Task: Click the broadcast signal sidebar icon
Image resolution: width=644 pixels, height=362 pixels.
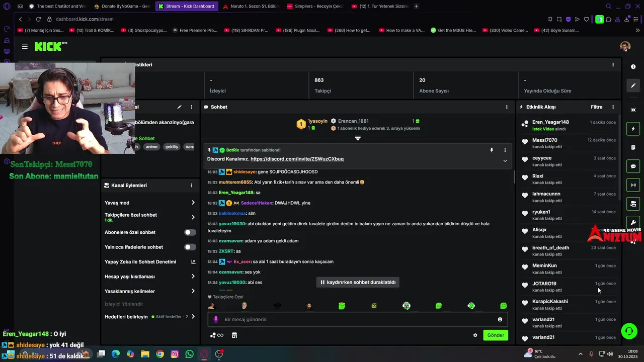Action: click(x=633, y=185)
